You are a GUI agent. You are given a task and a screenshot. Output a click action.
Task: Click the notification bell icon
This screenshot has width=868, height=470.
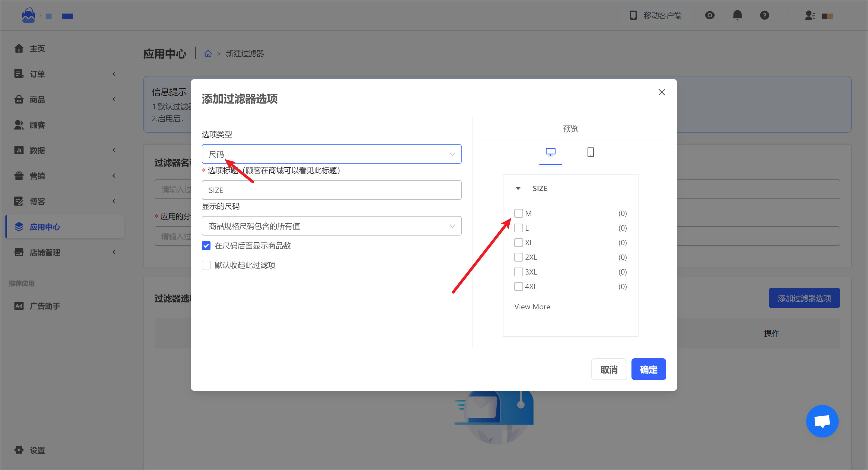(737, 15)
